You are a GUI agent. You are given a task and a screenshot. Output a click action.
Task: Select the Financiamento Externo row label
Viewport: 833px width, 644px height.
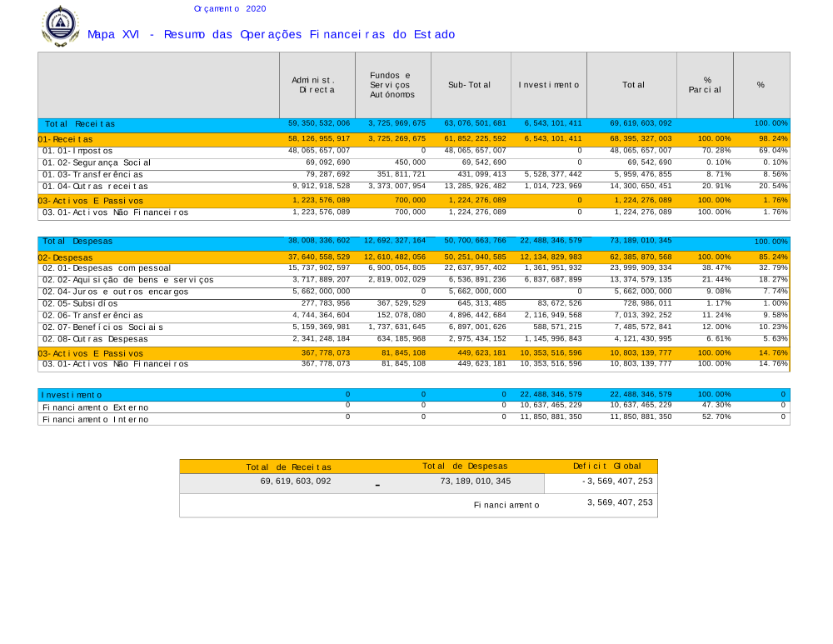coord(96,407)
